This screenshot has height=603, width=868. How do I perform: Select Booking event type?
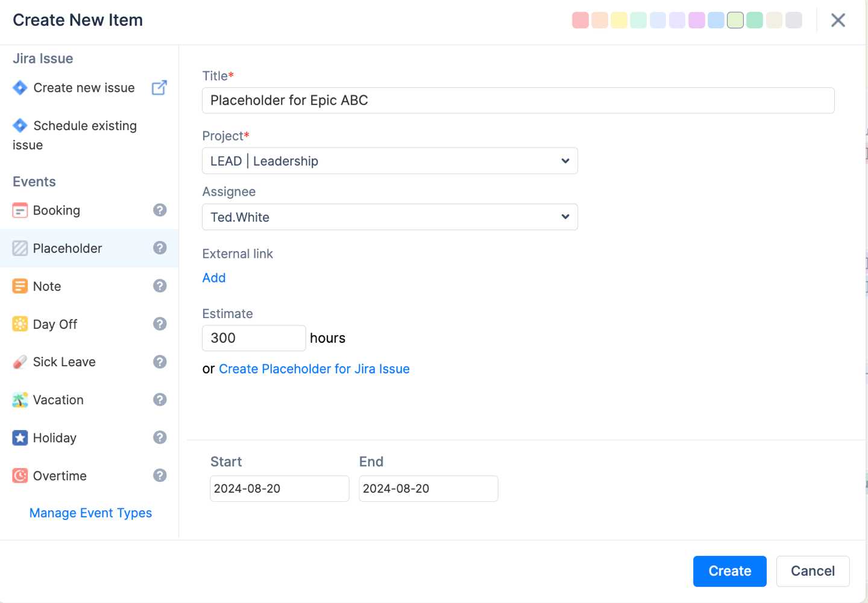(x=57, y=210)
